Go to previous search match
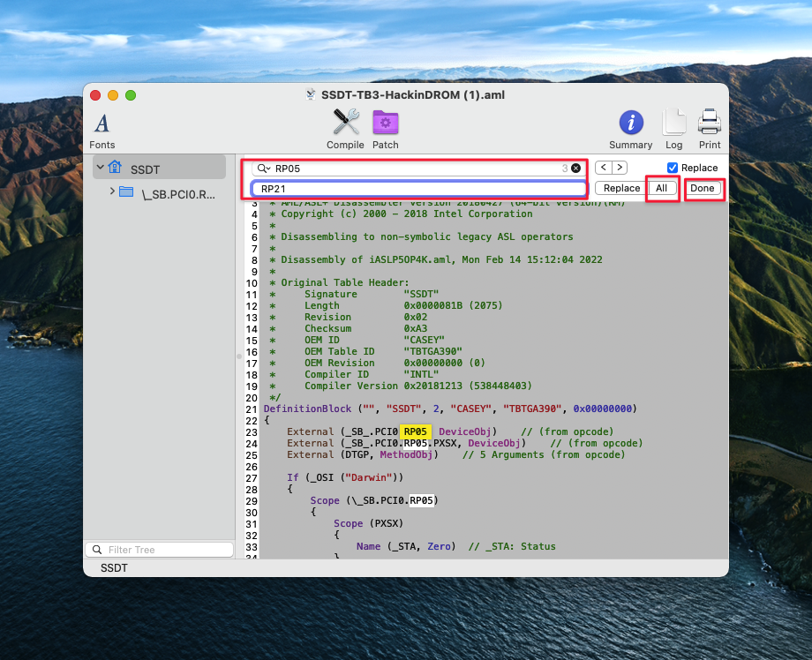The image size is (812, 660). point(603,168)
